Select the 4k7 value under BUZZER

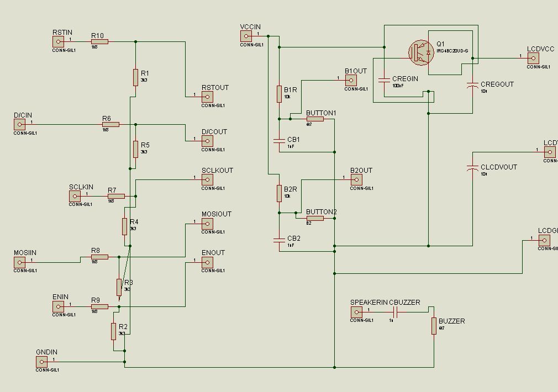tap(441, 329)
